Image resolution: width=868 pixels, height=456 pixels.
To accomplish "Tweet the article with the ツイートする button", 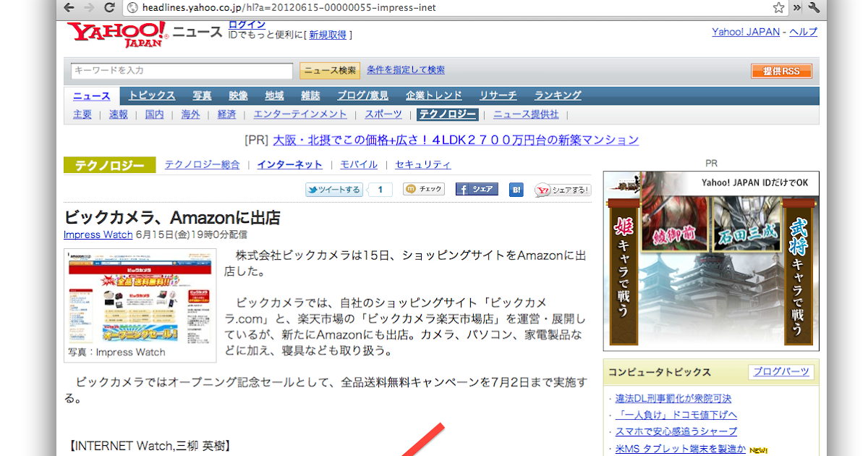I will [x=333, y=190].
